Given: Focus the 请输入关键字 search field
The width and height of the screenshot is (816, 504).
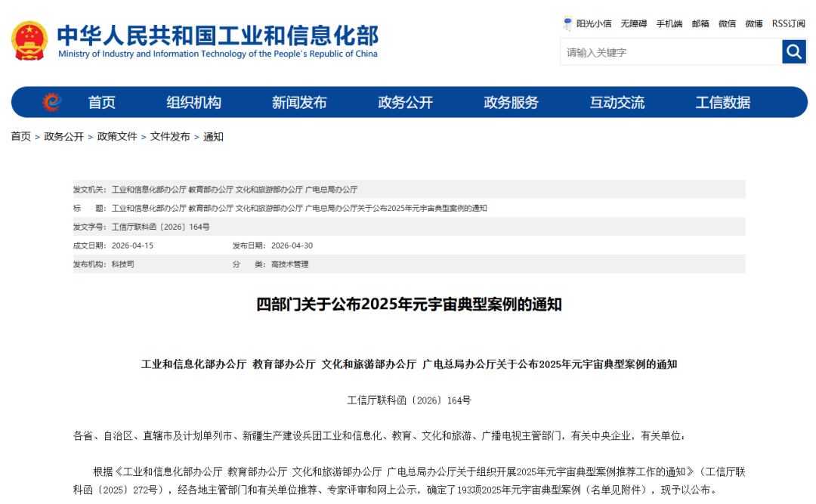Looking at the screenshot, I should [x=672, y=52].
